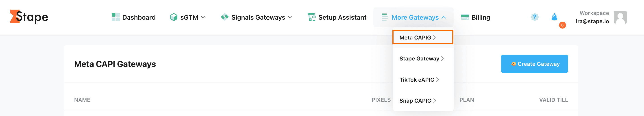
Task: Click the Billing card icon
Action: point(464,17)
